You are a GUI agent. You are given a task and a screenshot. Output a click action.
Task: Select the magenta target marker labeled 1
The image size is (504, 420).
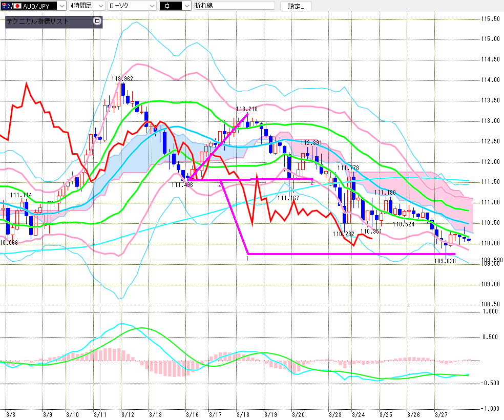(248, 259)
